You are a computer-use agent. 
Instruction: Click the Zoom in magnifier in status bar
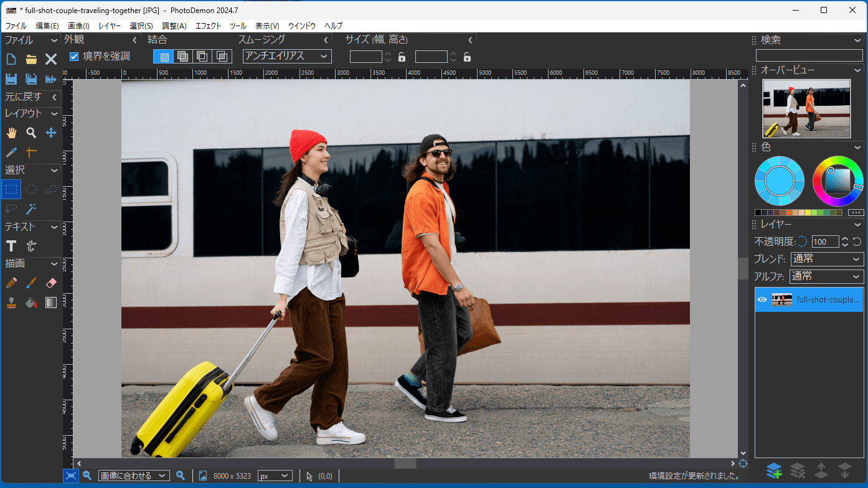pyautogui.click(x=181, y=476)
